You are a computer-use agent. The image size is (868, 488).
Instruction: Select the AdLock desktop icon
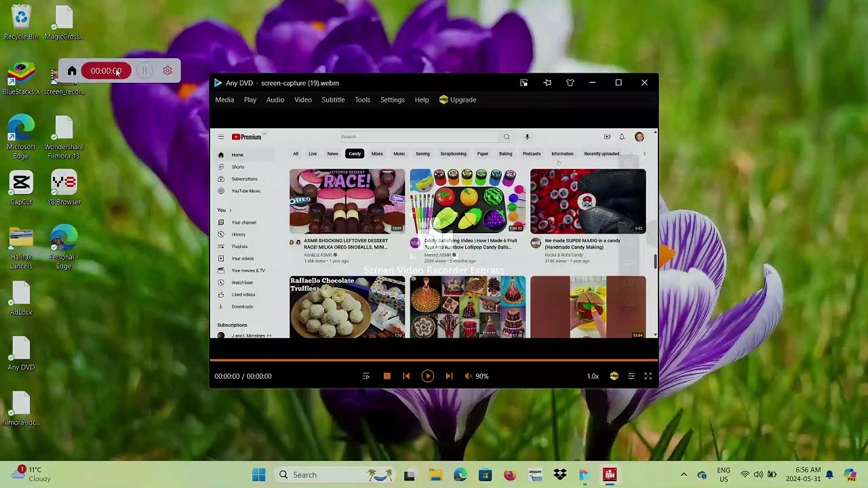[21, 299]
